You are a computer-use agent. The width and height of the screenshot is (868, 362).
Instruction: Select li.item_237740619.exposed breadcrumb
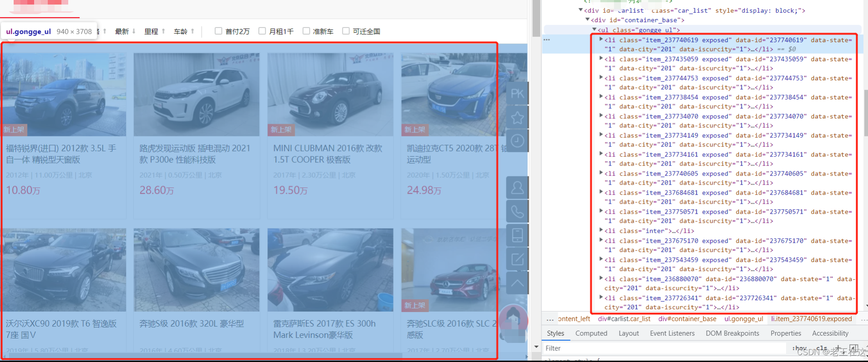[811, 319]
